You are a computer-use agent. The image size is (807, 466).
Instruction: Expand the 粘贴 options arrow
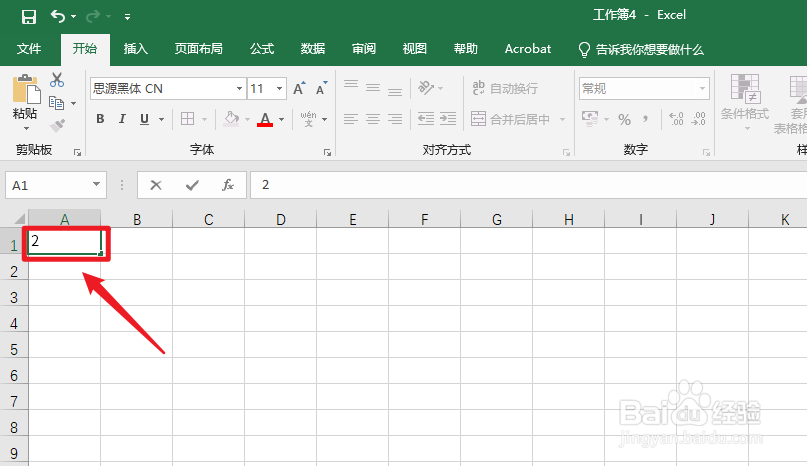point(26,128)
